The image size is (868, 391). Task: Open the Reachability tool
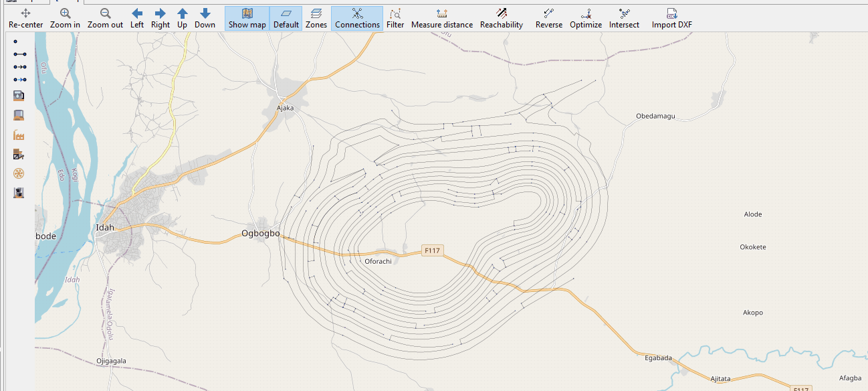coord(502,19)
